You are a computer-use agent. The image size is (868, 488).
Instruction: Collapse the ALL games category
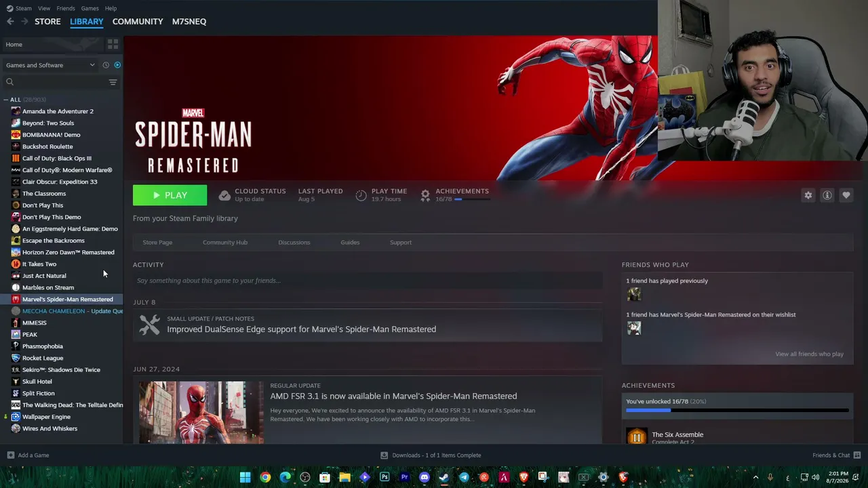point(6,100)
